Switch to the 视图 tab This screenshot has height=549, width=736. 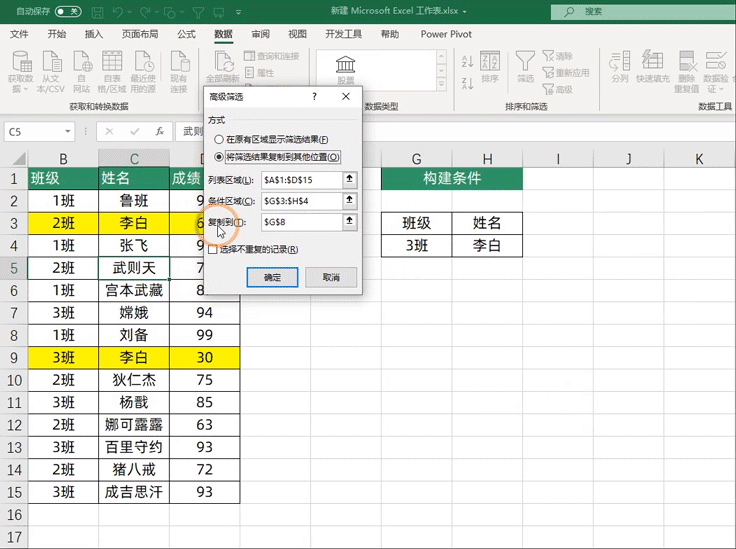[297, 34]
